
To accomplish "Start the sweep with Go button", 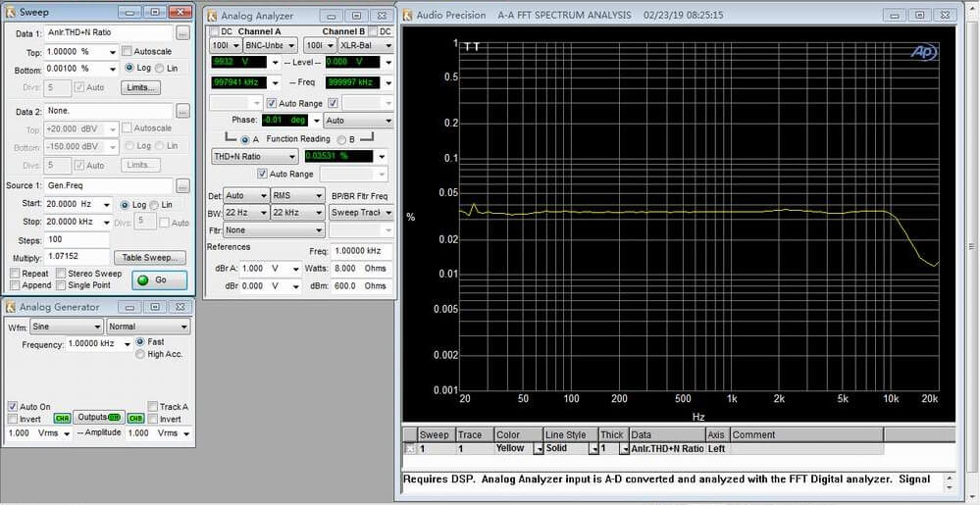I will [x=159, y=280].
